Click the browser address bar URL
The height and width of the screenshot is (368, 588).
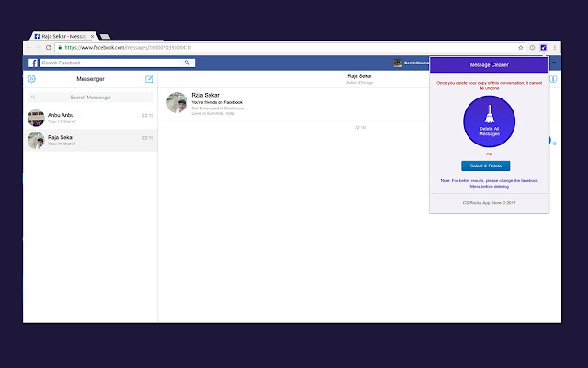click(128, 47)
